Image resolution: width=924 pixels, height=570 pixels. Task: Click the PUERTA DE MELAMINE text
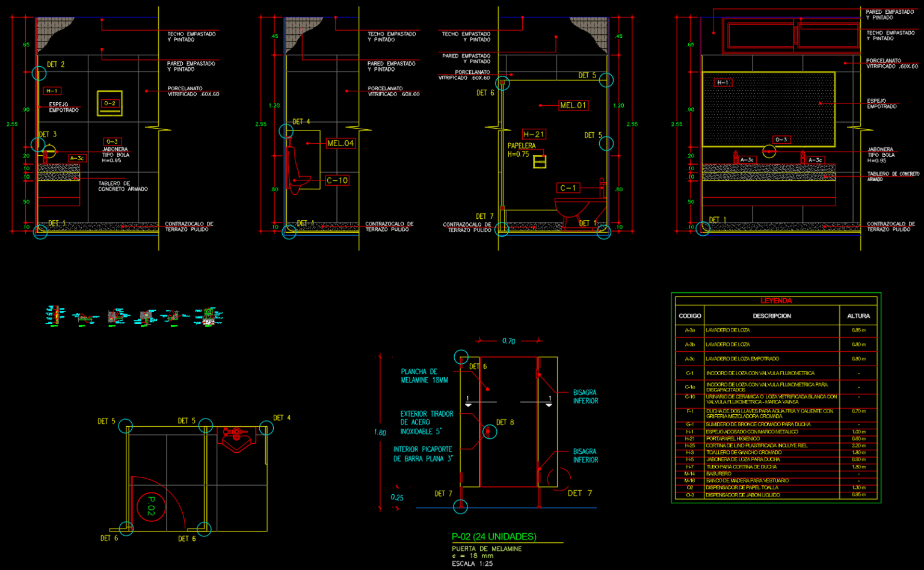point(486,549)
